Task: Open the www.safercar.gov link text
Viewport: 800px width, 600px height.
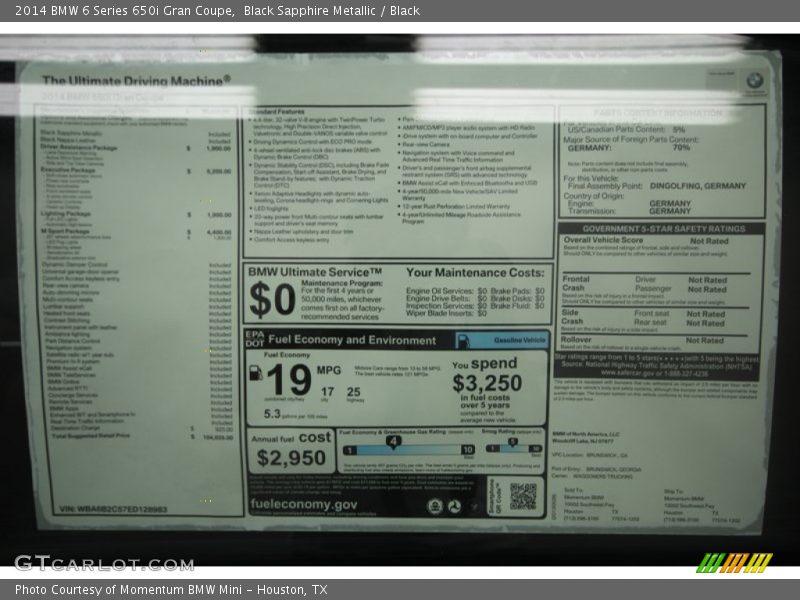Action: pyautogui.click(x=654, y=373)
